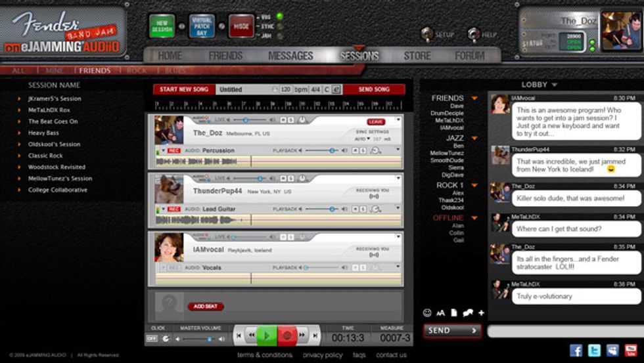644x363 pixels.
Task: Click The_Doz drummer avatar at top right
Action: [x=622, y=31]
